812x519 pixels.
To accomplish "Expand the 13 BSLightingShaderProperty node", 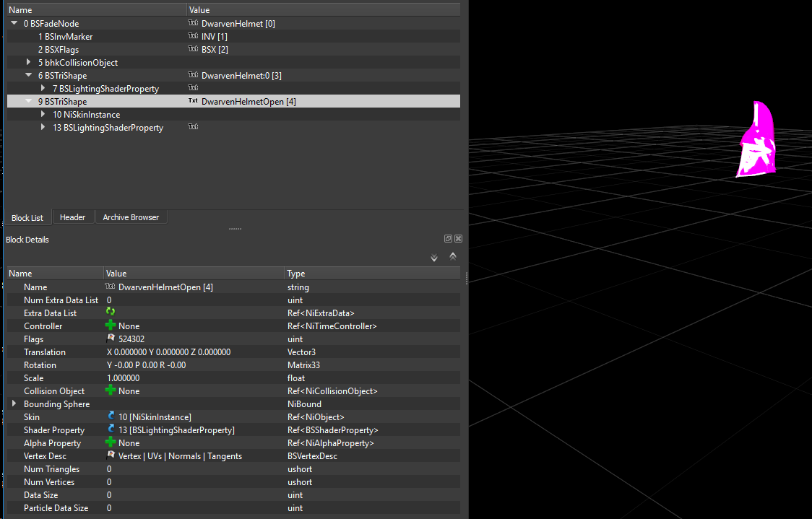I will pos(43,127).
